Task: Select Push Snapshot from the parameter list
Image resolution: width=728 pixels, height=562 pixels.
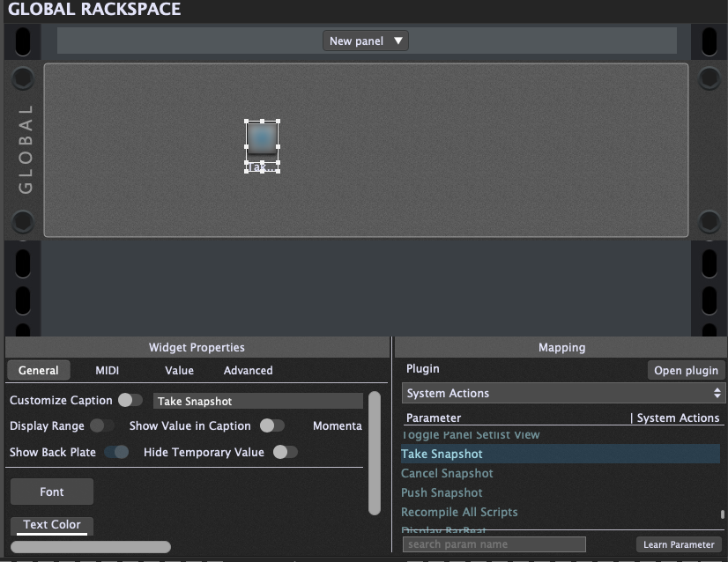Action: point(442,492)
